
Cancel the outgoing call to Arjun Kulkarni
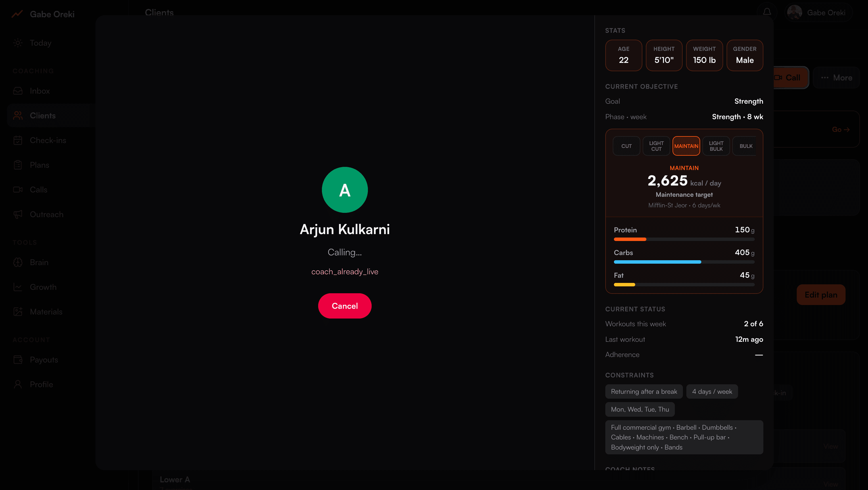pyautogui.click(x=345, y=305)
